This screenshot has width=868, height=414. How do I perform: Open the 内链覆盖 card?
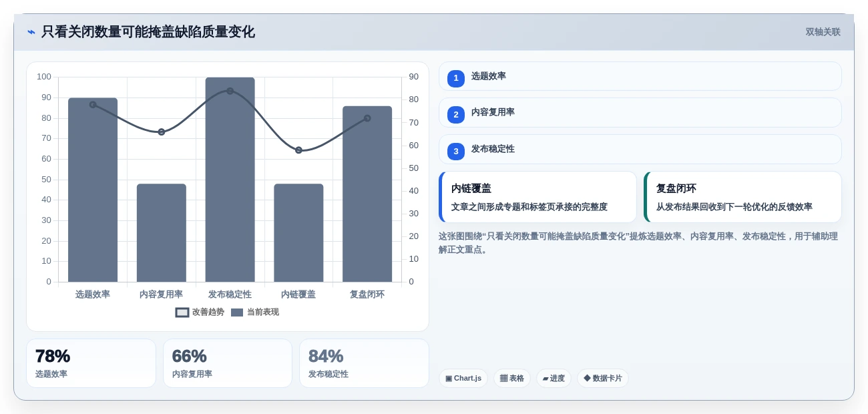(537, 197)
